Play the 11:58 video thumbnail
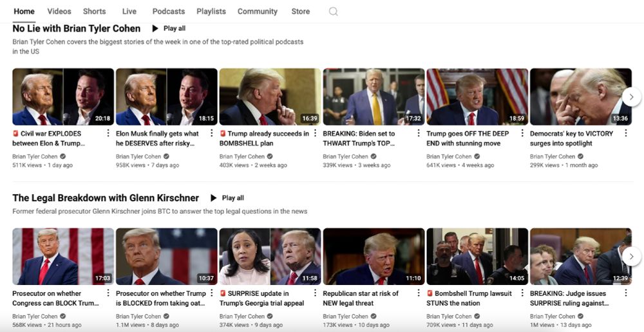 [270, 257]
